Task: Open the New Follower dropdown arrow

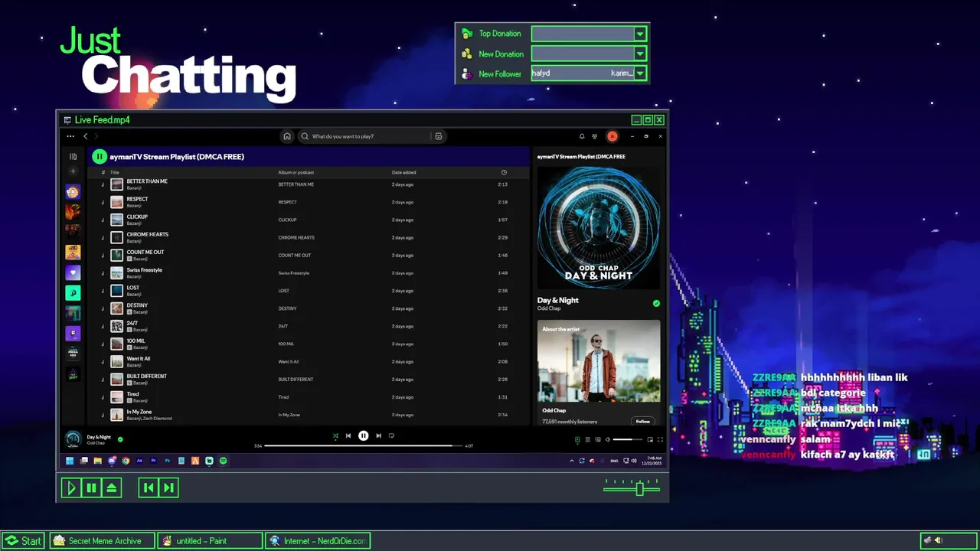Action: [640, 73]
